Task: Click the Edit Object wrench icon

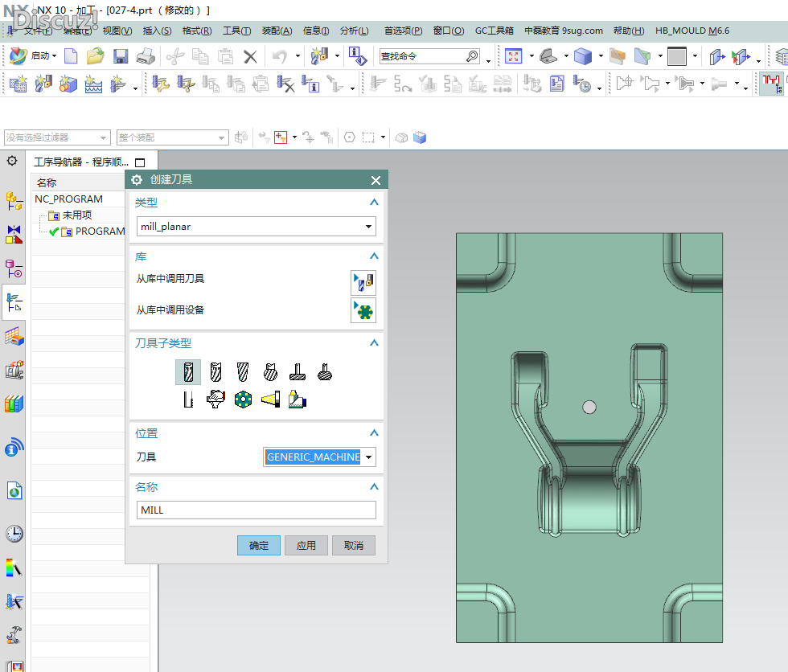Action: tap(161, 84)
